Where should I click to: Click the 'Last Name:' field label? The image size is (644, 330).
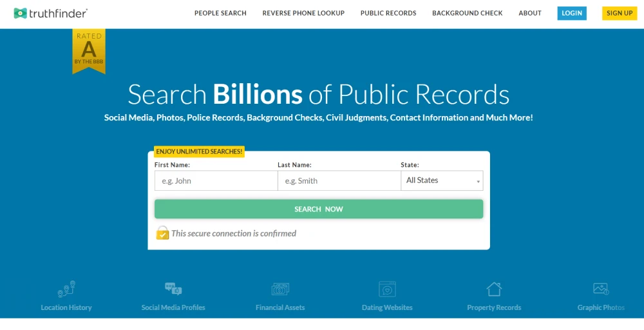pyautogui.click(x=294, y=165)
